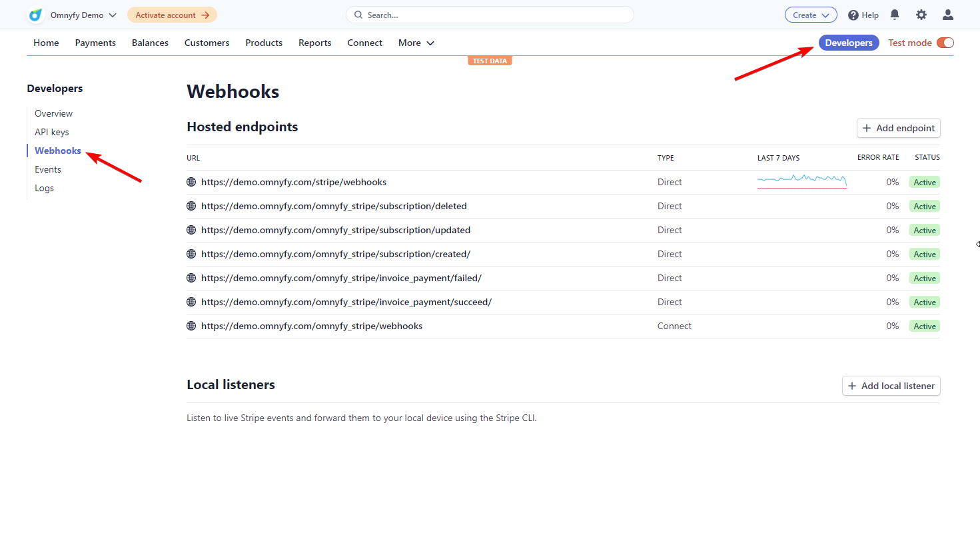Click the Help label in top bar
This screenshot has width=980, height=549.
[870, 15]
